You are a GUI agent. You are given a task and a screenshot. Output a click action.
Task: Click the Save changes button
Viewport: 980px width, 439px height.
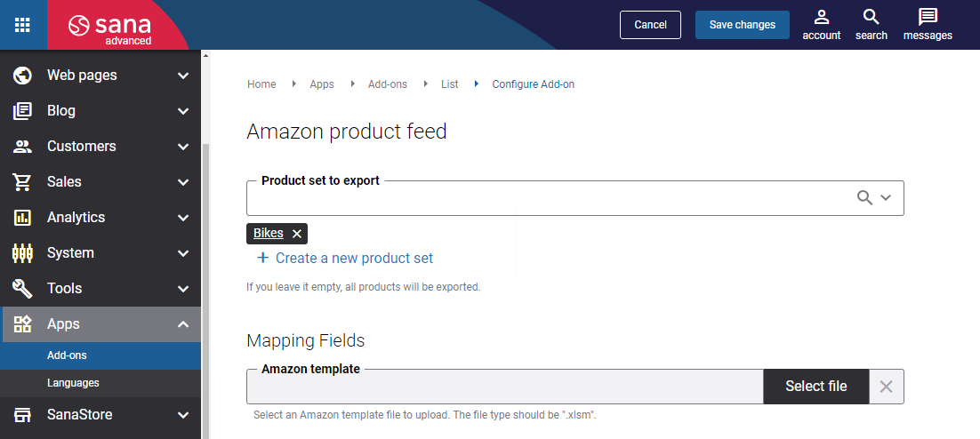(x=743, y=25)
